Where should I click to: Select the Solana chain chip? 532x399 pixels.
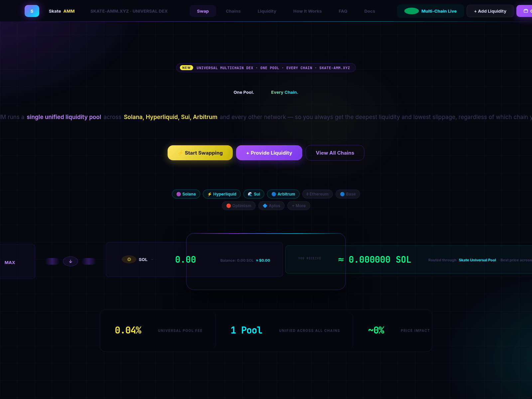tap(186, 194)
